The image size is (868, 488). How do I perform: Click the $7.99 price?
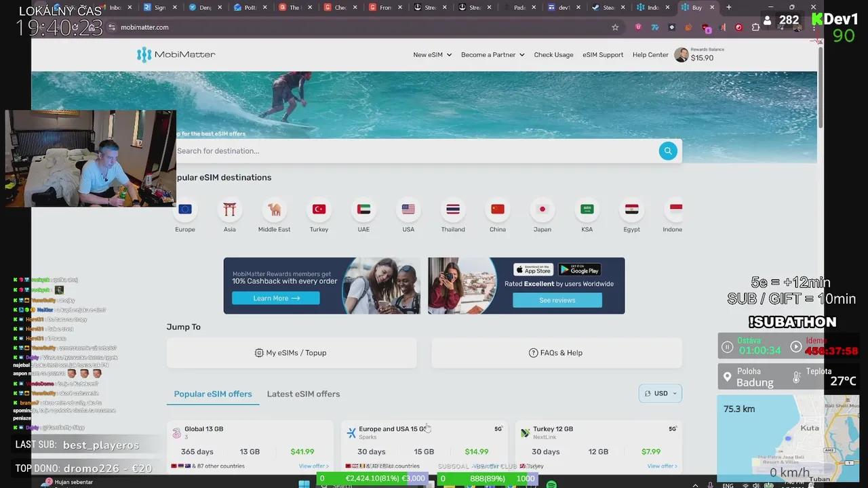(651, 451)
